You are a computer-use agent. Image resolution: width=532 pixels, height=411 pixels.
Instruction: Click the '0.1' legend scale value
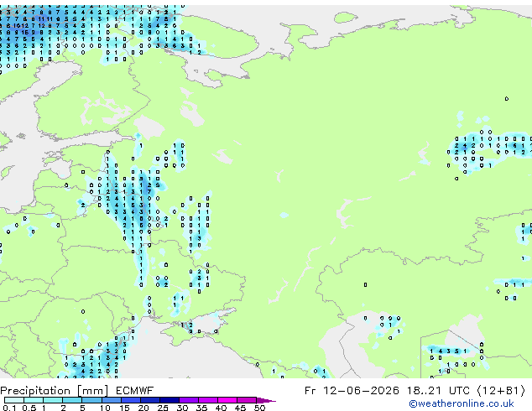click(x=9, y=408)
